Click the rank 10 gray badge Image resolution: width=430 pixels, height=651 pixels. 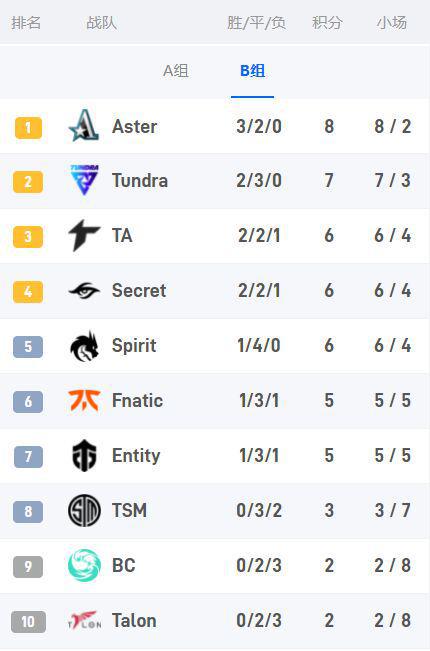(x=28, y=622)
